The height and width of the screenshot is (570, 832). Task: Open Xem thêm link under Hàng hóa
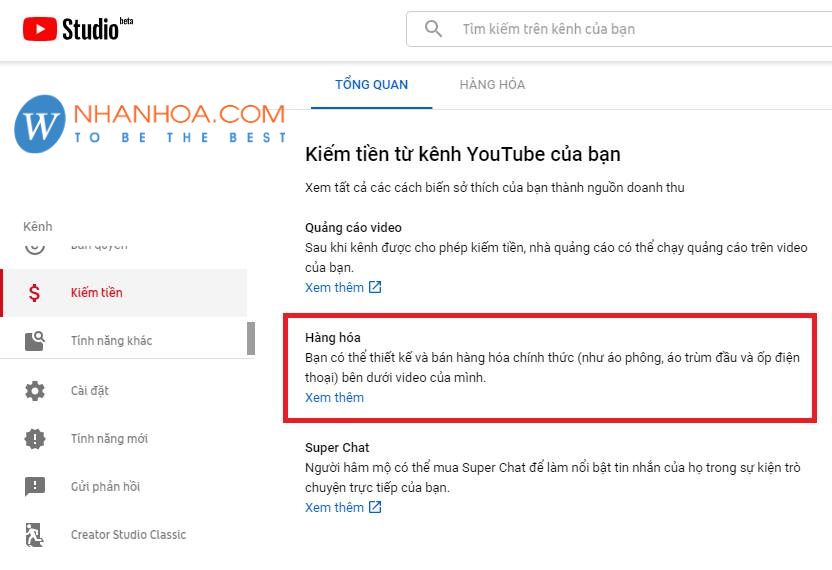334,398
